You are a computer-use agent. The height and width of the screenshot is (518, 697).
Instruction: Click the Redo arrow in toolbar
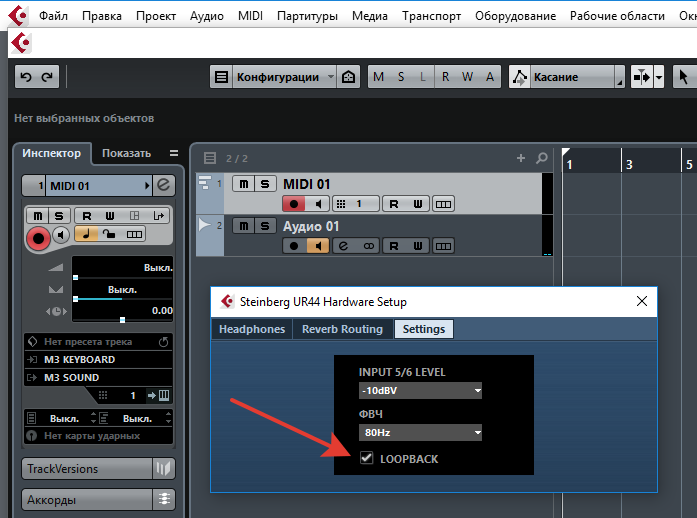coord(47,77)
